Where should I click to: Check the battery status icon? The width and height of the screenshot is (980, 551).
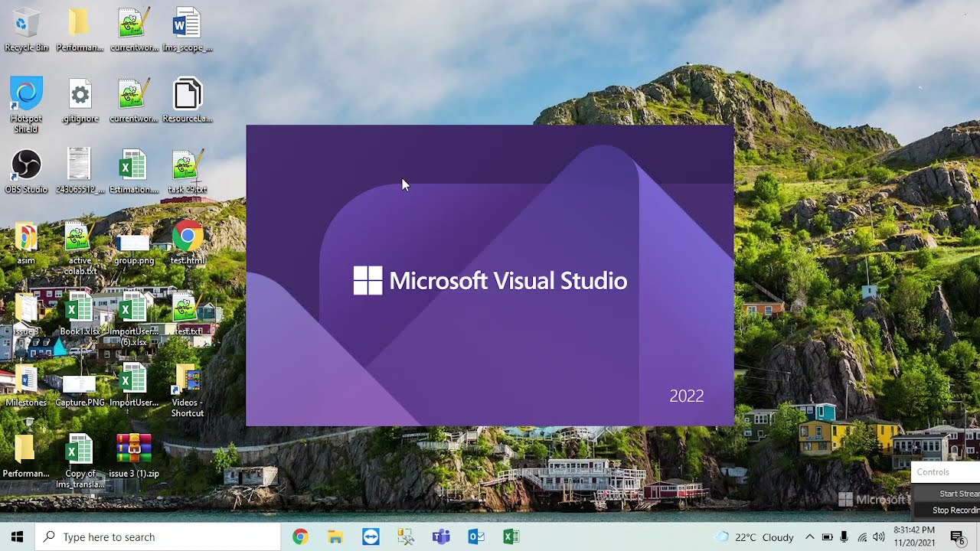coord(827,537)
